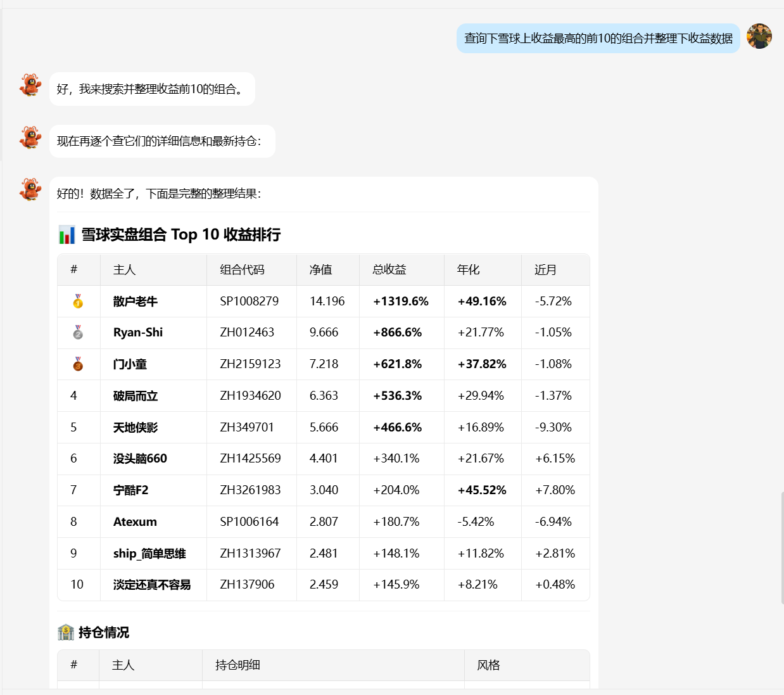
Task: Click portfolio code ZH137906
Action: 247,585
